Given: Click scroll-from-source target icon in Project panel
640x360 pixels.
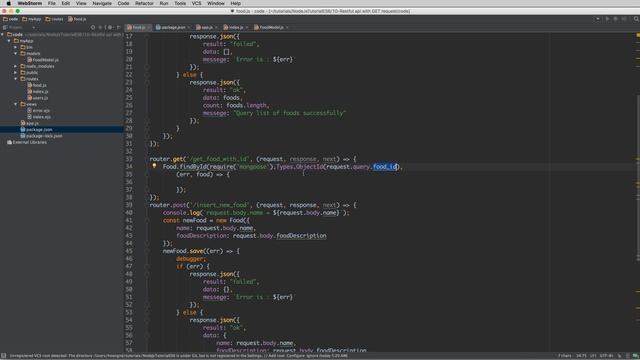Looking at the screenshot, I should 93,27.
